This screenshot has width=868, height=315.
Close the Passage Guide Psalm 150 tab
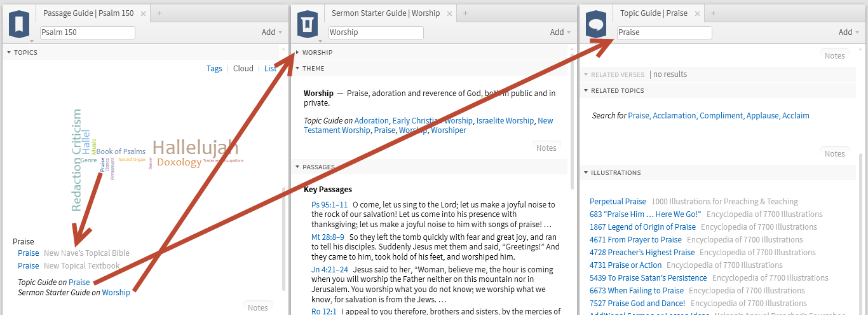tap(143, 13)
